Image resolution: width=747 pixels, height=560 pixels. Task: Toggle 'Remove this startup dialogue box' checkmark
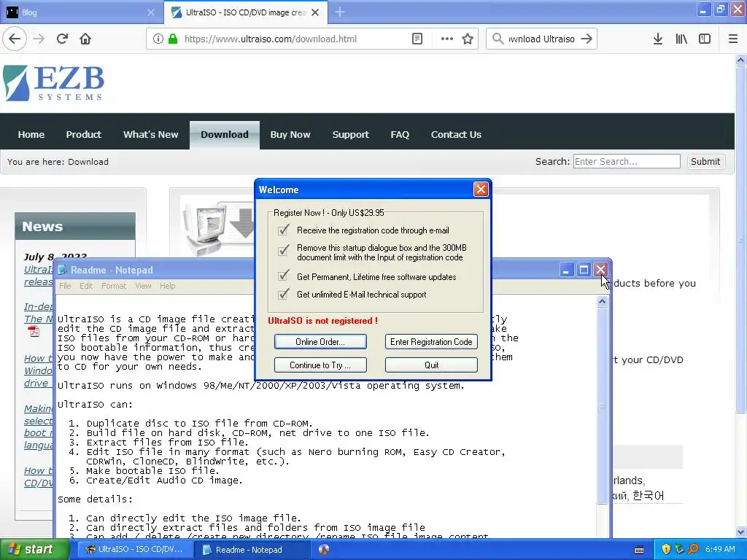pos(284,250)
